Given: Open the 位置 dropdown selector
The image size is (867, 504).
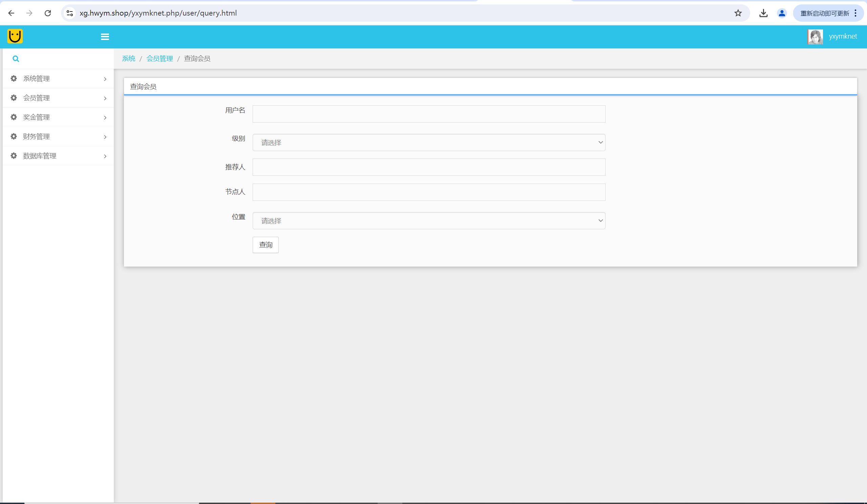Looking at the screenshot, I should [x=429, y=221].
